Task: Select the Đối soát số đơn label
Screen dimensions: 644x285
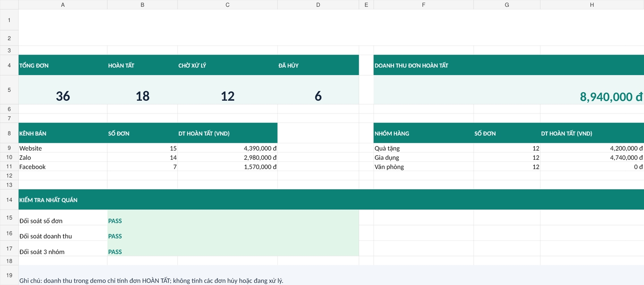Action: click(x=63, y=217)
